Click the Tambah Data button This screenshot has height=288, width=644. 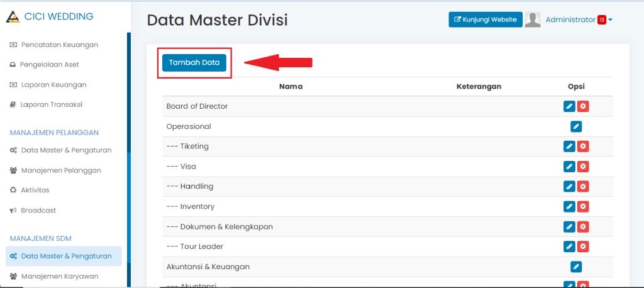point(194,63)
